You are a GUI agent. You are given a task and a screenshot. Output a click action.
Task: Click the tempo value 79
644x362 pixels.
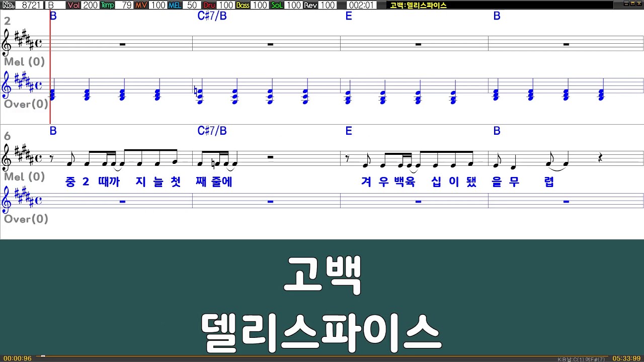point(124,5)
